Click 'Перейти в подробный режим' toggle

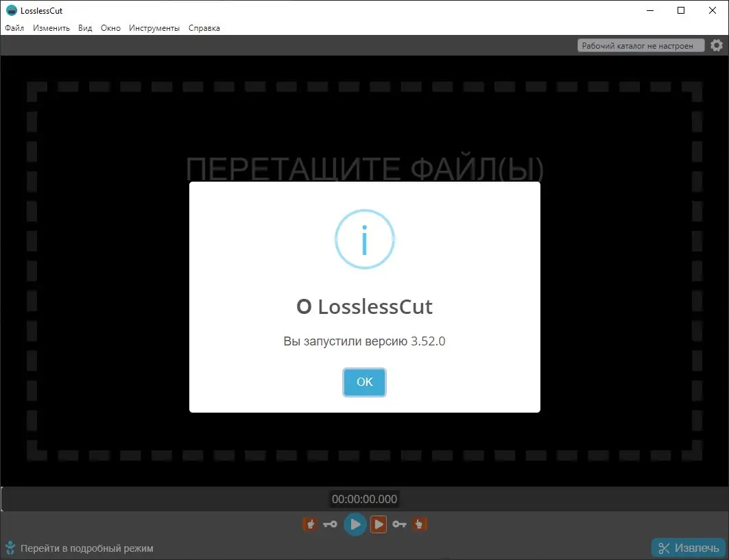tap(87, 548)
